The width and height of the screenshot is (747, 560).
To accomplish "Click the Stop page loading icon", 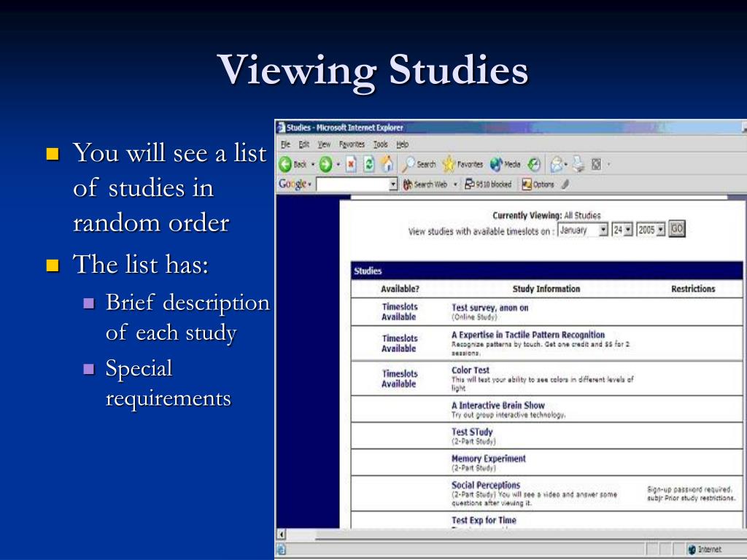I will click(x=351, y=165).
